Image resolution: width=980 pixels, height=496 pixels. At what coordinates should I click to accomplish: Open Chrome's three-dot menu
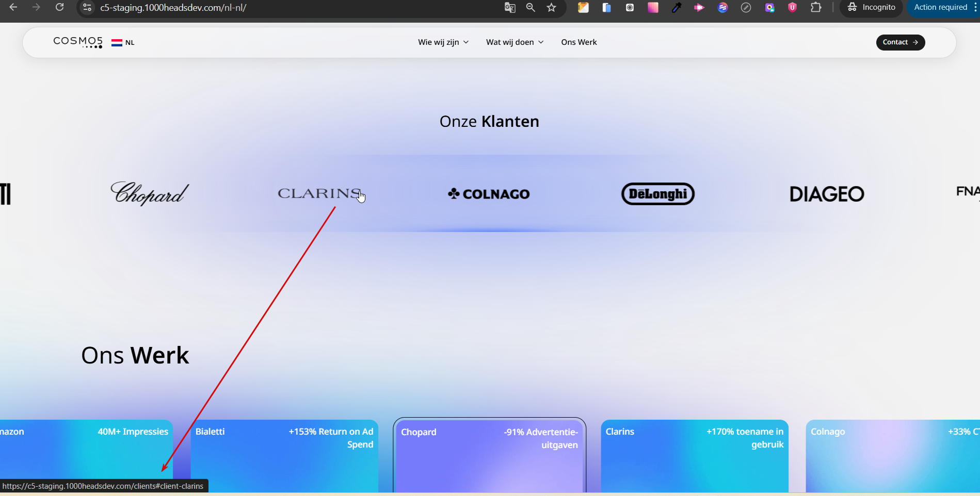tap(975, 8)
